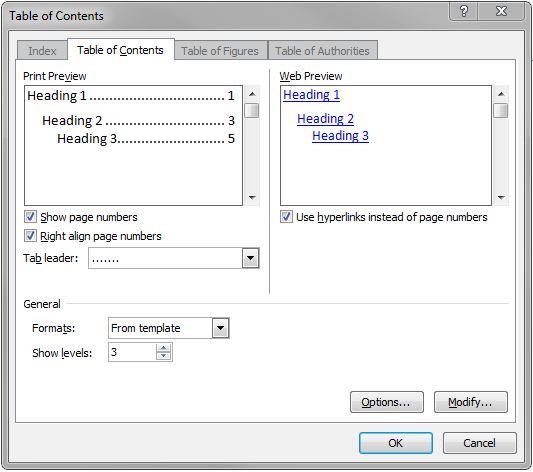533x472 pixels.
Task: Expand the Formats dropdown list
Action: pos(221,328)
